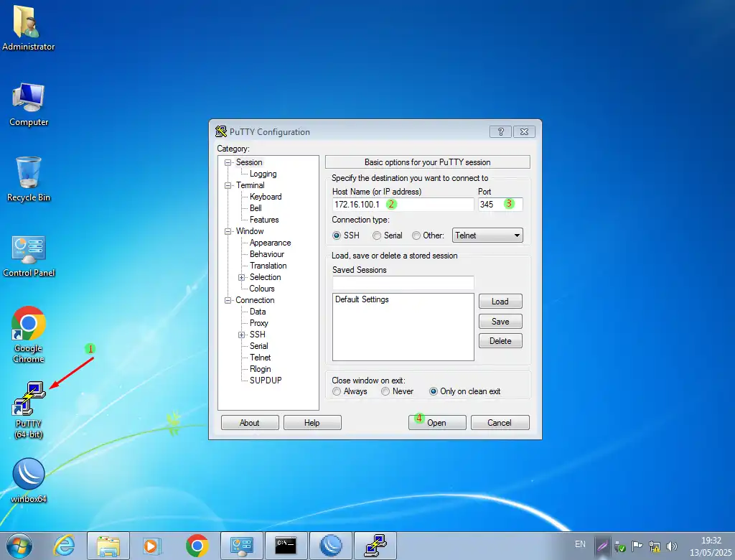Image resolution: width=735 pixels, height=560 pixels.
Task: Click the Windows Start button
Action: 19,546
